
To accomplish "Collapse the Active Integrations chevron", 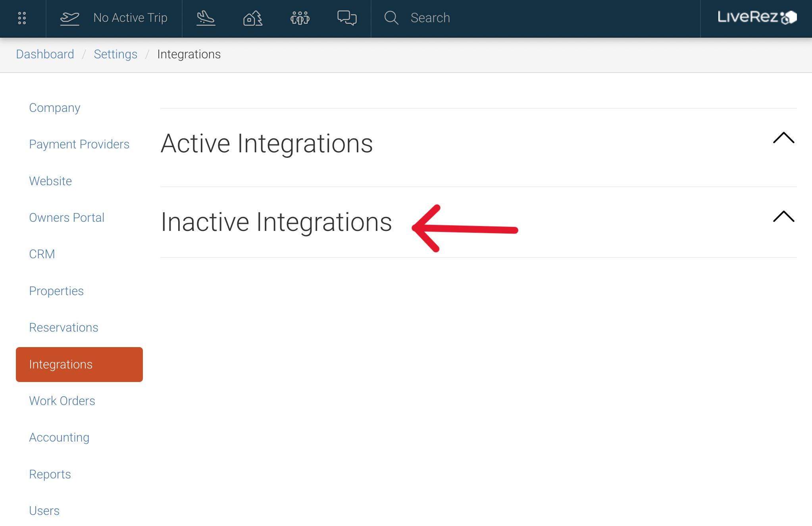I will 784,138.
